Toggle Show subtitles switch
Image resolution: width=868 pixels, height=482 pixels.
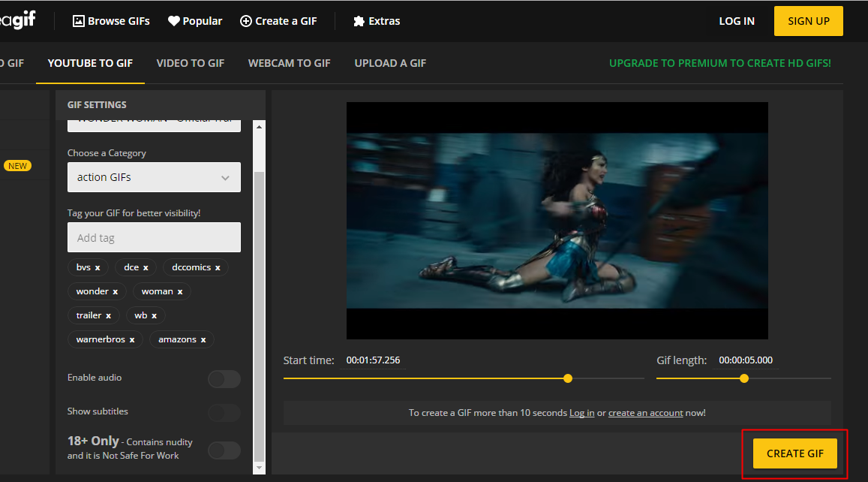224,413
